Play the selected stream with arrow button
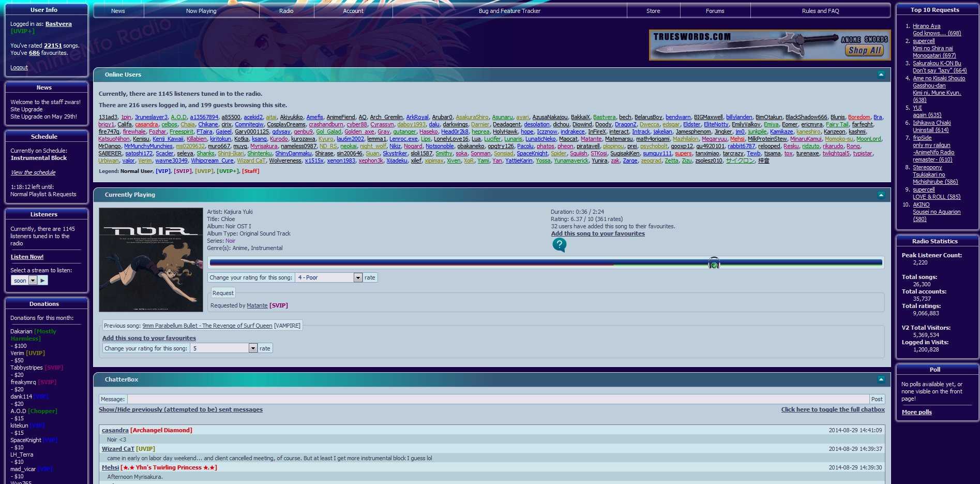This screenshot has height=484, width=980. (x=43, y=280)
